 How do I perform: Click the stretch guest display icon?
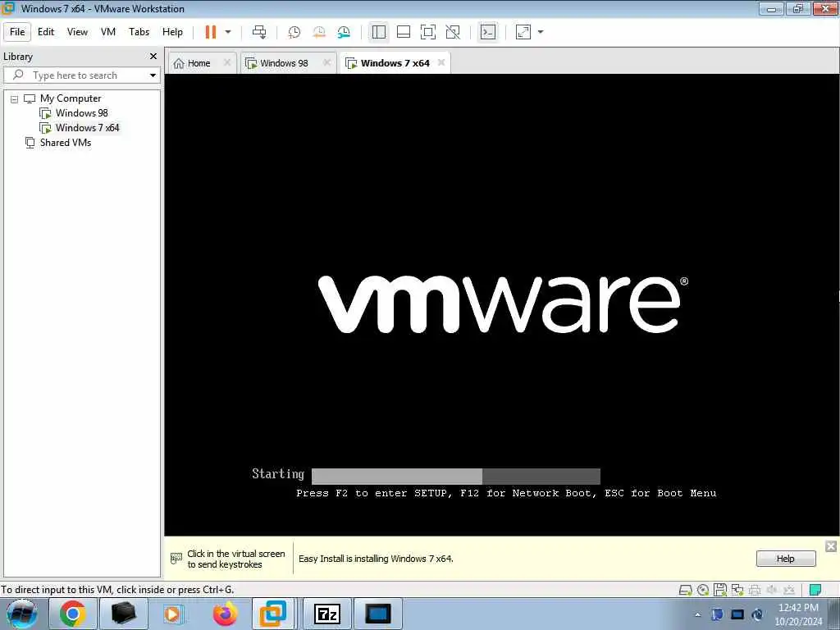click(x=523, y=32)
